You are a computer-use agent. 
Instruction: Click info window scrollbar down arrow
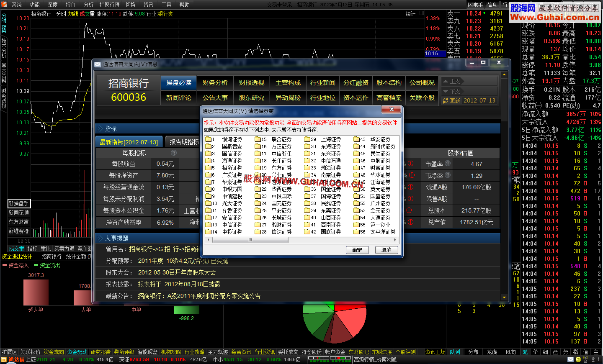504,297
